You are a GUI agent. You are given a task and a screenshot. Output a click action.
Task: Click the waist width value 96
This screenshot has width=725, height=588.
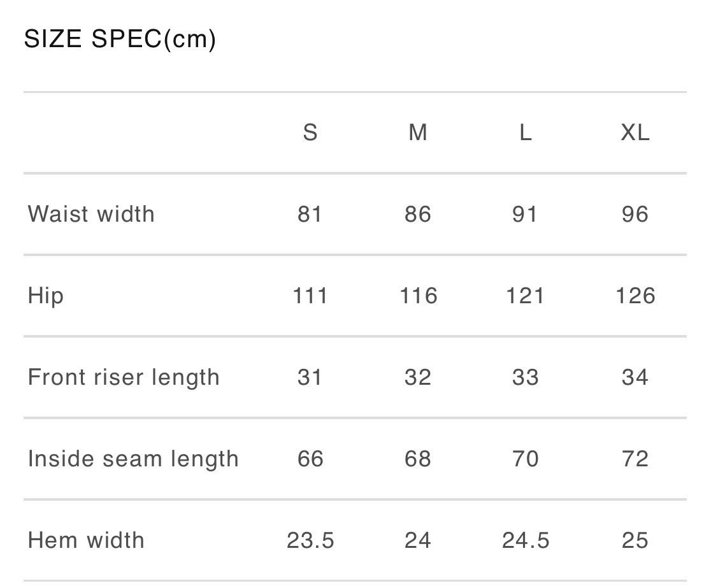coord(635,214)
